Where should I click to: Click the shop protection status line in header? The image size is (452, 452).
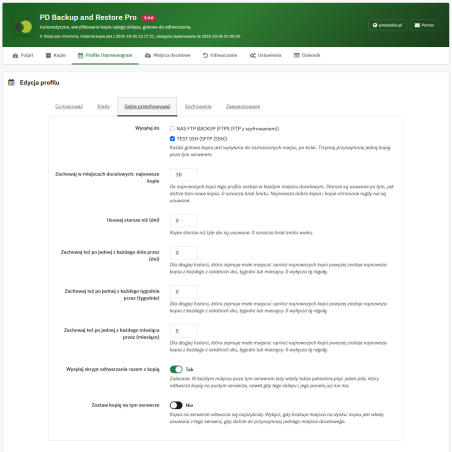[x=140, y=36]
